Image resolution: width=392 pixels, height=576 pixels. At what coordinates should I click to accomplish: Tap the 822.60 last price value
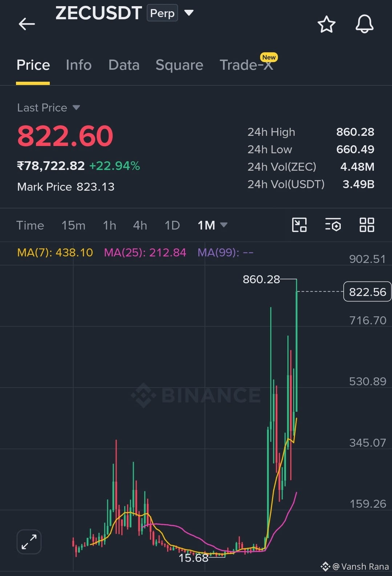[x=65, y=136]
